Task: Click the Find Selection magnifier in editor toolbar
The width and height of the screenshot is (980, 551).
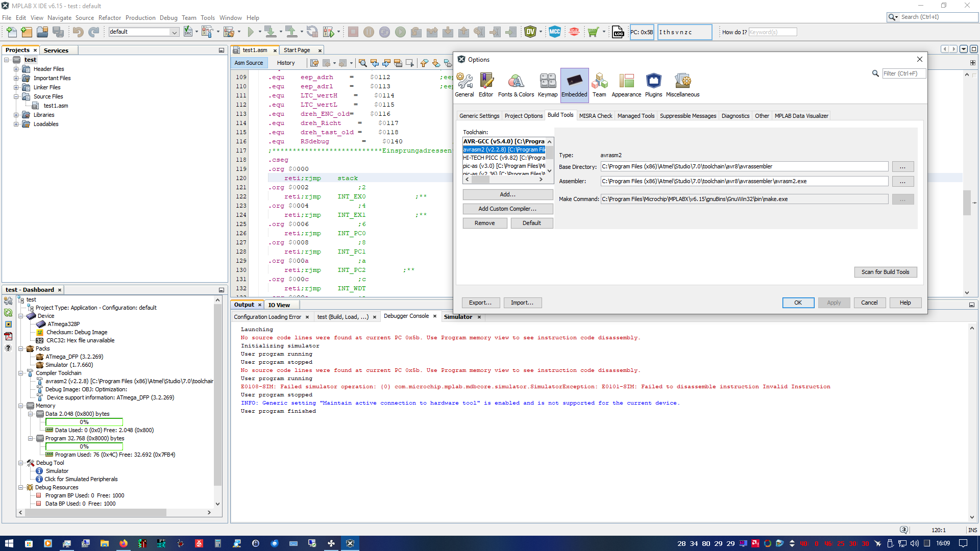Action: tap(362, 63)
